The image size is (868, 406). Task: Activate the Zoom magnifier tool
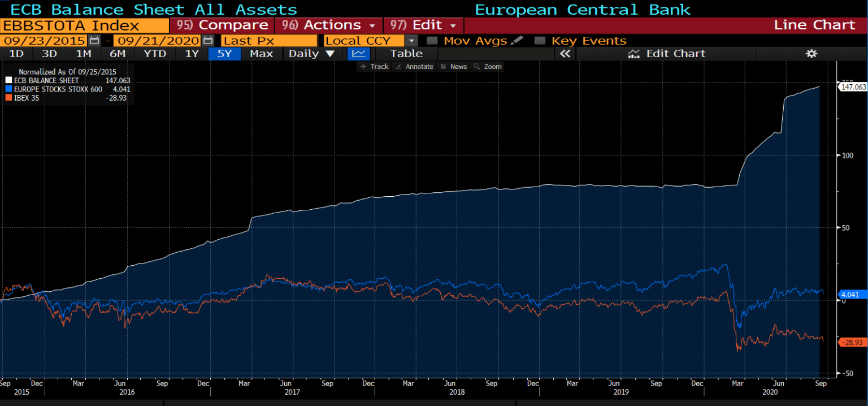tap(488, 67)
